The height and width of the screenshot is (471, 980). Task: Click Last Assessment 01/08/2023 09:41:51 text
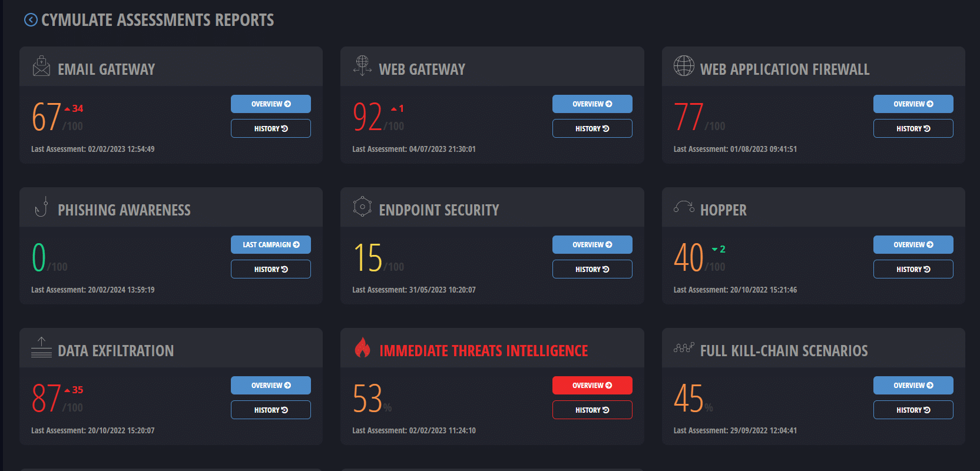735,149
